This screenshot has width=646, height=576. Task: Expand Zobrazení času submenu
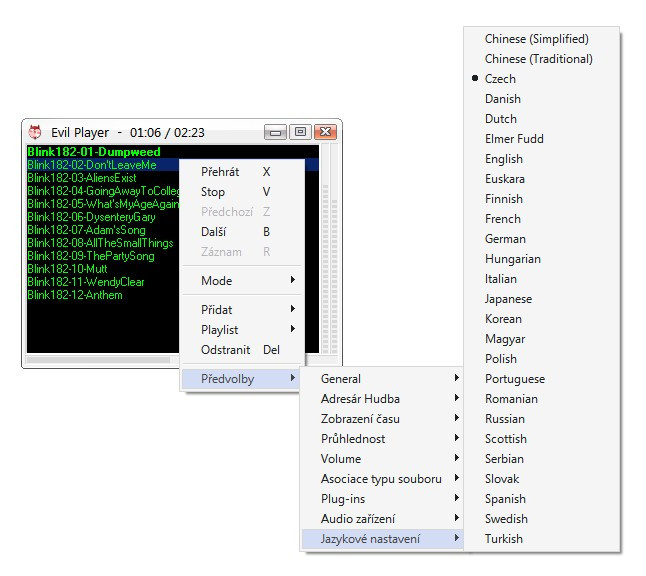click(x=383, y=419)
